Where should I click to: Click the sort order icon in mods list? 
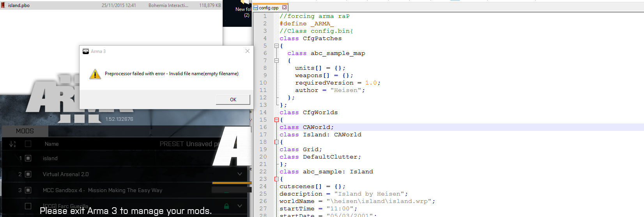point(12,144)
